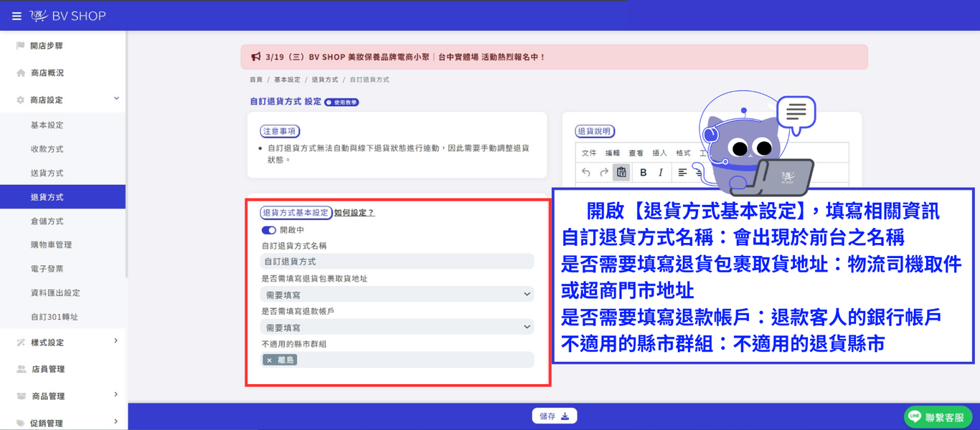Click the 不適用的縣市群組 tag field
The image size is (980, 430).
[x=397, y=360]
